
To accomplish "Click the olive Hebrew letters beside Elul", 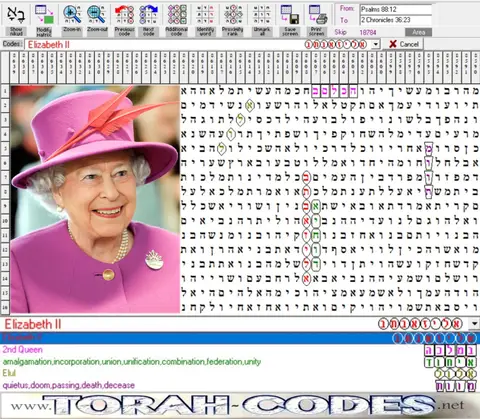I will point(455,374).
